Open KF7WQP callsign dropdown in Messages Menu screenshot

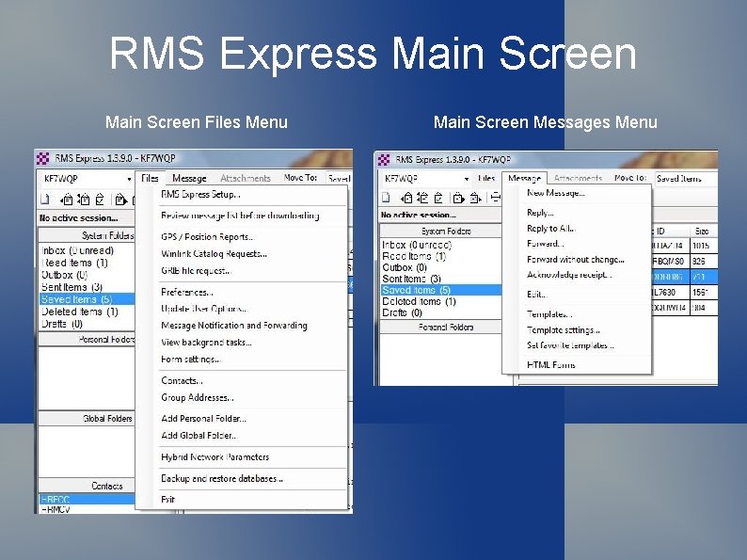[x=467, y=179]
